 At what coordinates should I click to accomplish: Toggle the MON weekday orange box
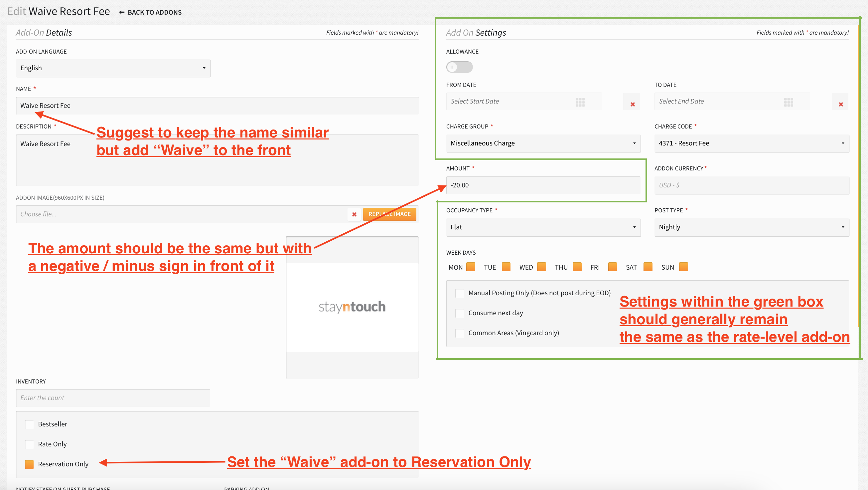coord(470,267)
